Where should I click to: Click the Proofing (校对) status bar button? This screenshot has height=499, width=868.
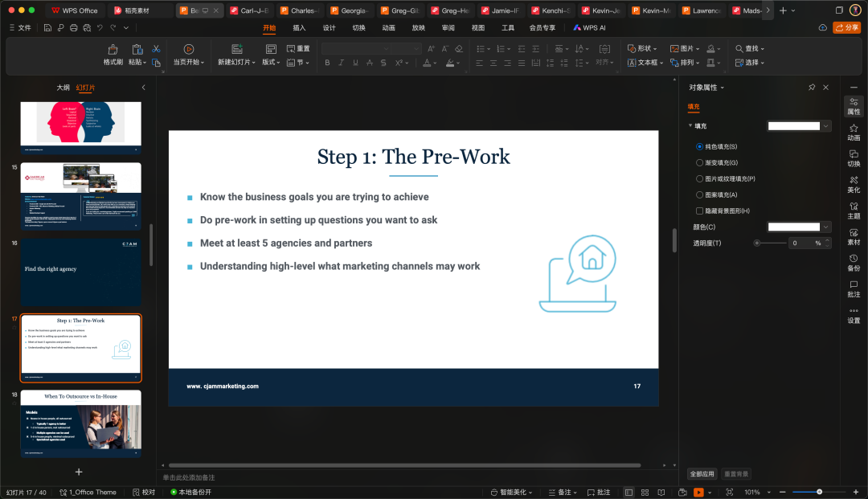144,493
